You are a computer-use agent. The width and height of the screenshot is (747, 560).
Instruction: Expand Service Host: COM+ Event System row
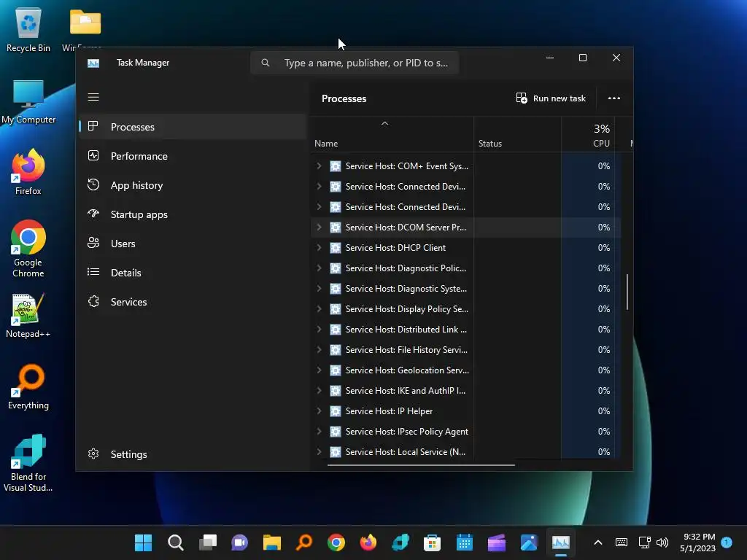[x=319, y=166]
